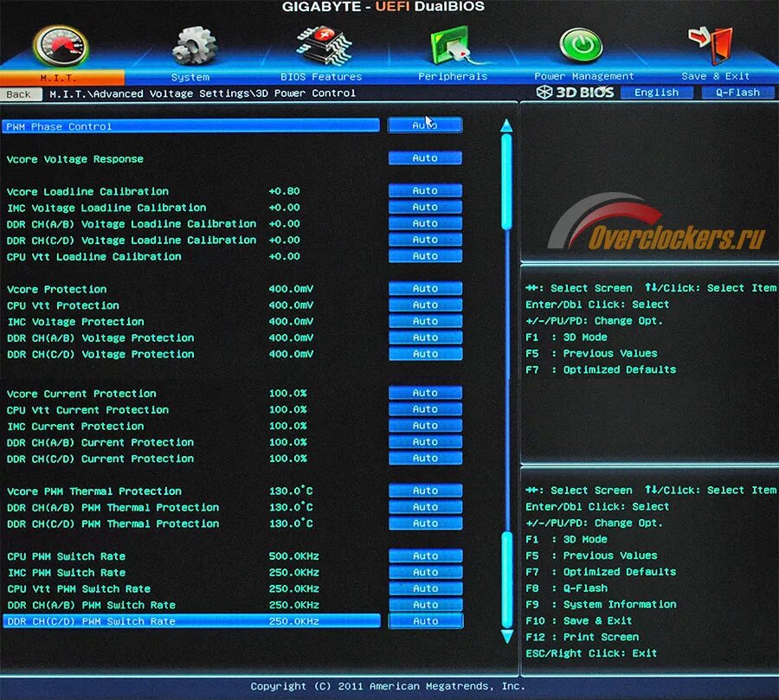Select DDR CH(A/B) Current Protection label
The image size is (779, 700).
pyautogui.click(x=100, y=443)
